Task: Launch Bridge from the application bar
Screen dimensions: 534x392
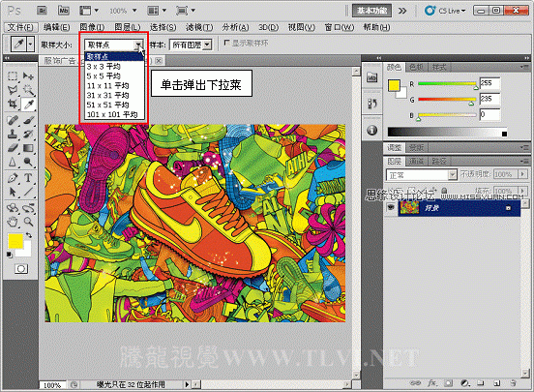Action: 42,11
